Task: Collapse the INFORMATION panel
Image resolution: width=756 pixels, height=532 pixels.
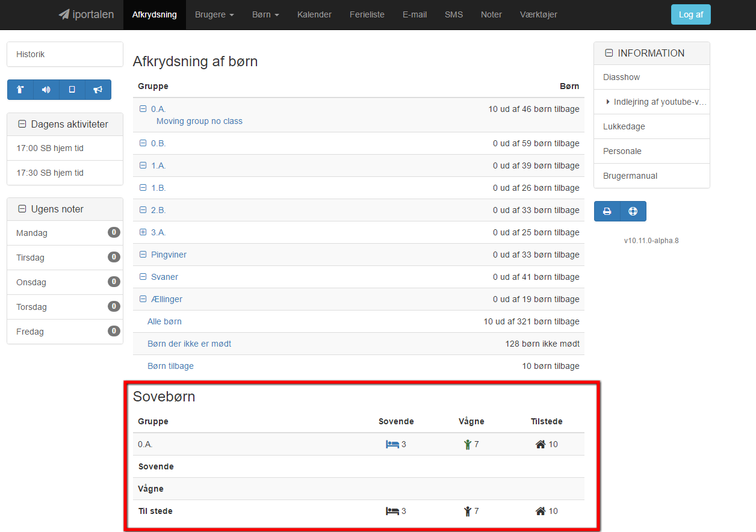Action: tap(609, 53)
